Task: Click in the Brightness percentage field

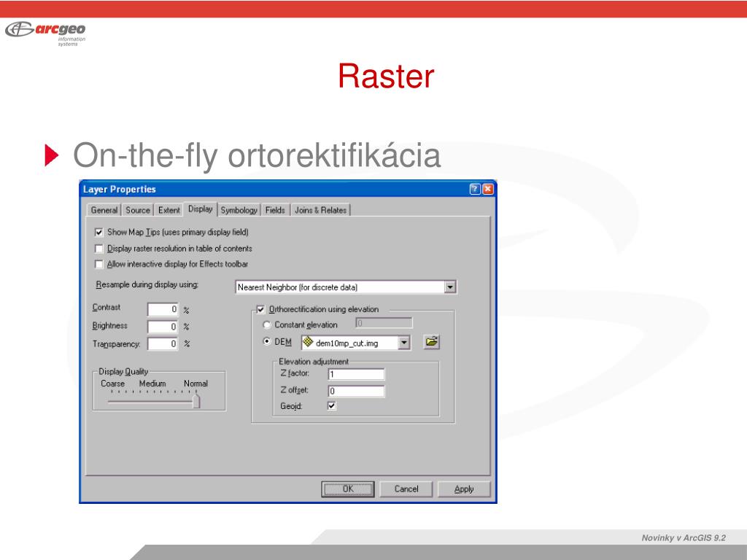Action: [163, 327]
